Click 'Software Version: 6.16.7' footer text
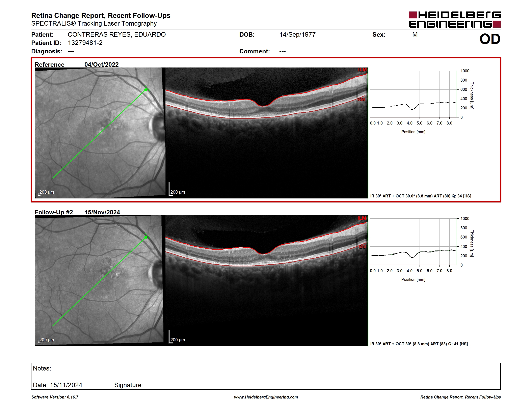Viewport: 532px width, 411px height. pyautogui.click(x=55, y=397)
